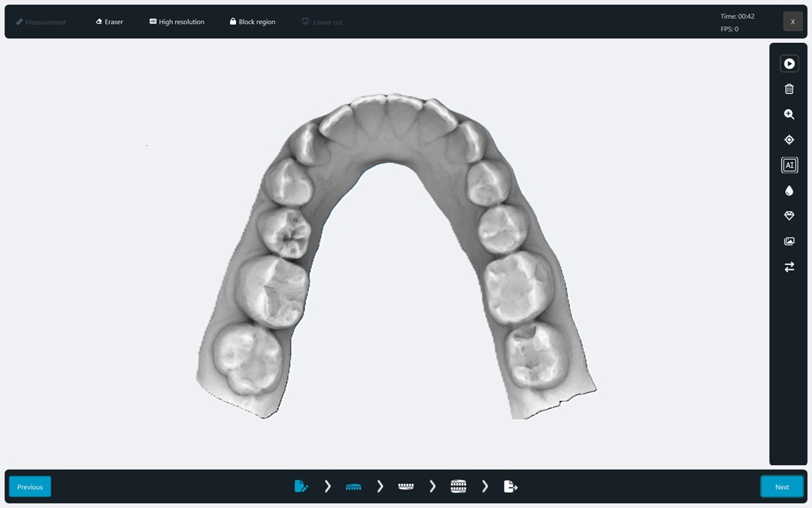Delete the scan using the trash icon
This screenshot has height=508, width=812.
point(789,89)
